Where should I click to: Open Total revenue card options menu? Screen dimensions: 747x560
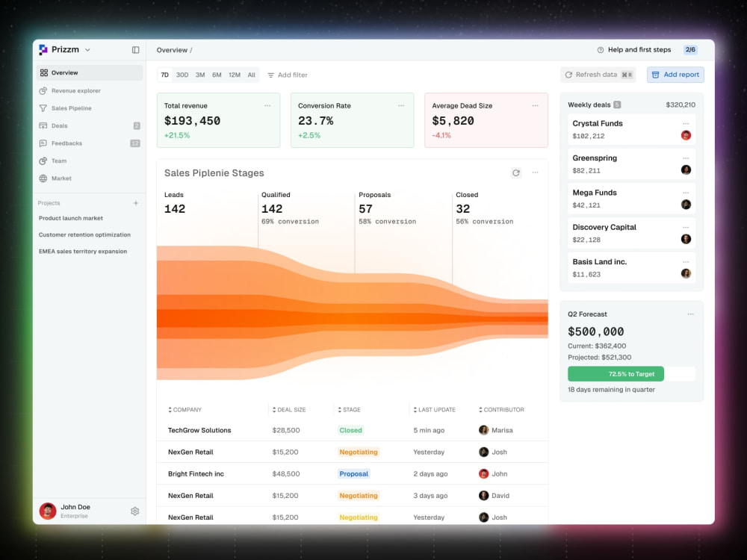click(267, 106)
